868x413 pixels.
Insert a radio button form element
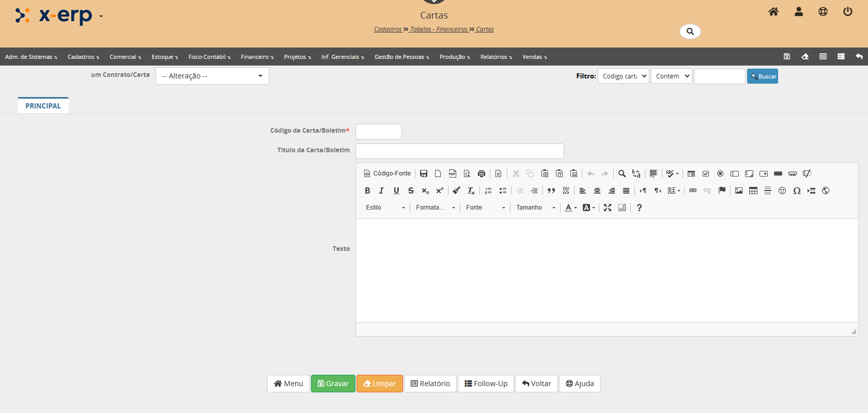720,173
